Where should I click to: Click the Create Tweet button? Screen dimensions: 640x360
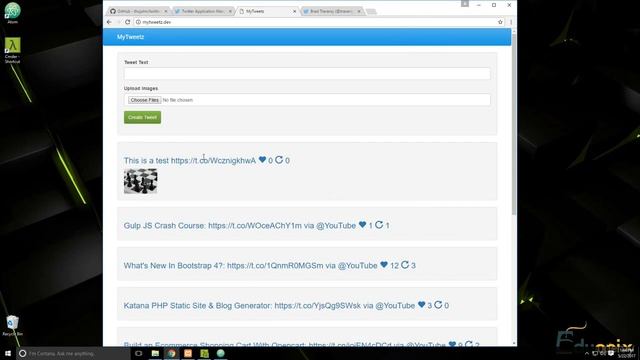click(x=142, y=117)
